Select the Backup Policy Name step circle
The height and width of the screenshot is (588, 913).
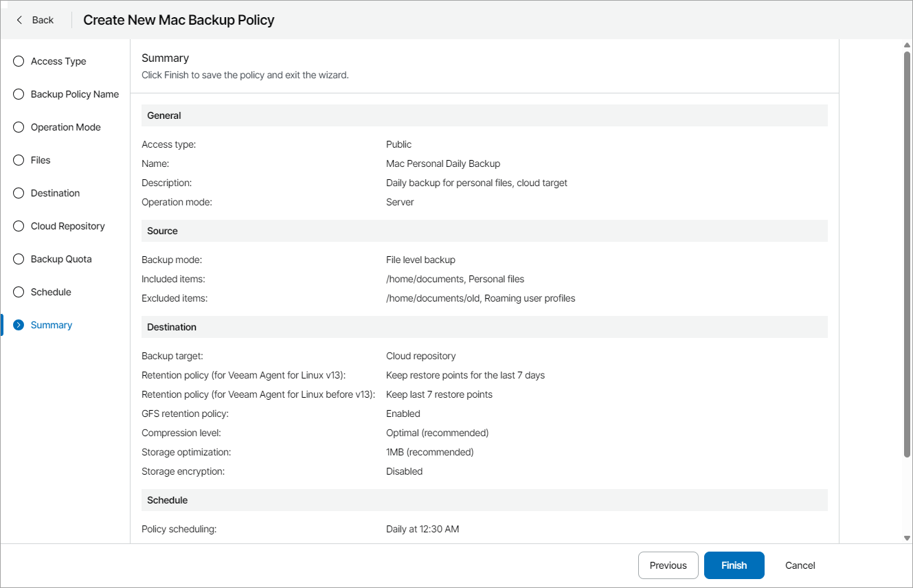coord(19,94)
